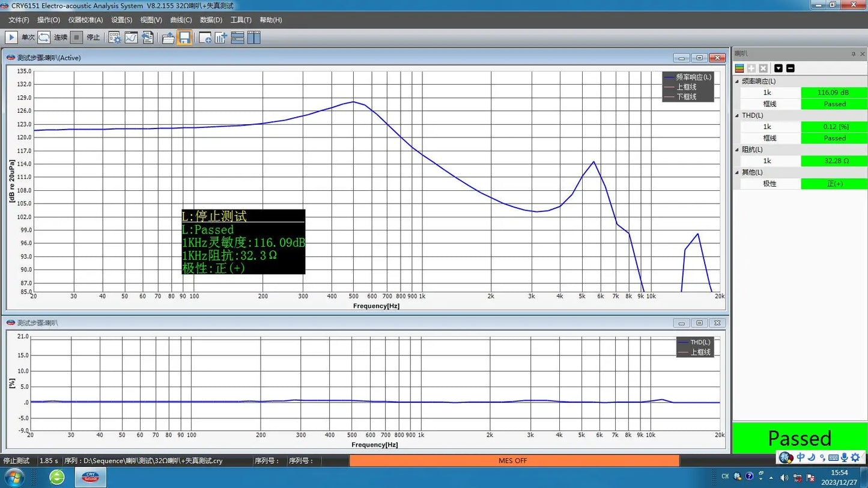The image size is (868, 488).
Task: Click the open folder icon in toolbar
Action: (168, 38)
